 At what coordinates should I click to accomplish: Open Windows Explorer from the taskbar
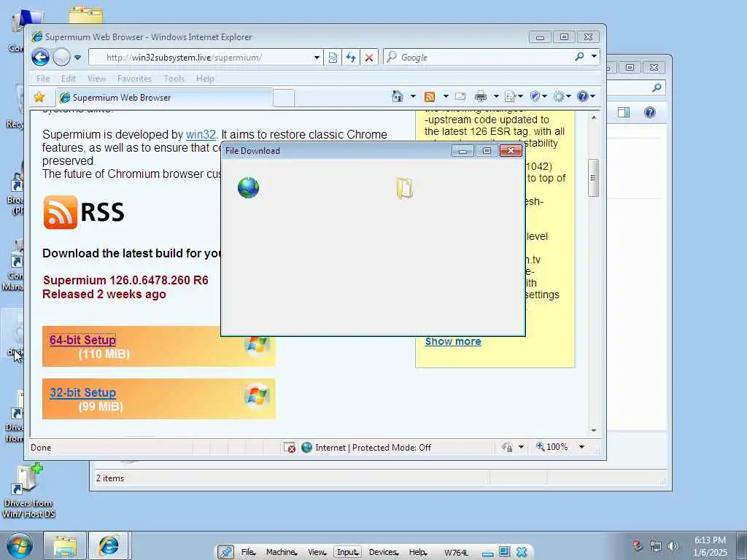(65, 545)
